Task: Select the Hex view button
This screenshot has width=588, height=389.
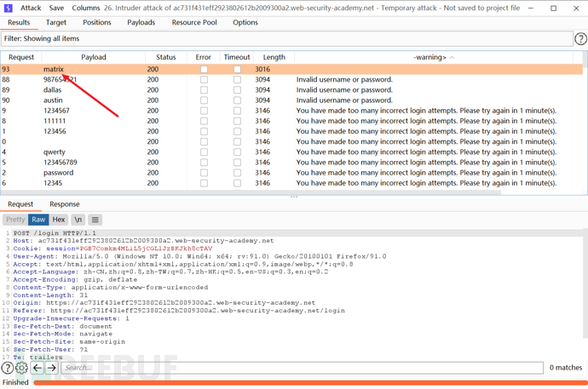Action: (59, 220)
